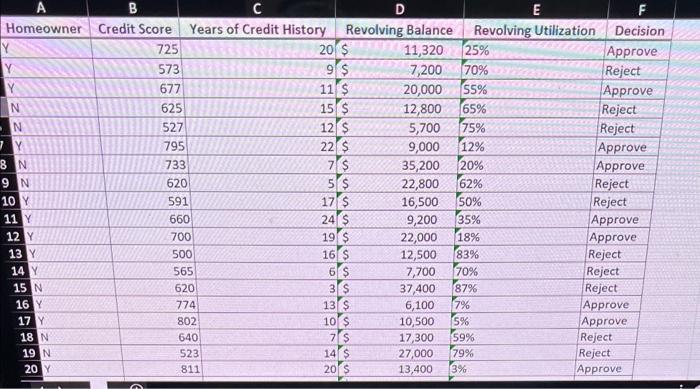Select row 12 header
The image size is (700, 389).
pyautogui.click(x=13, y=236)
